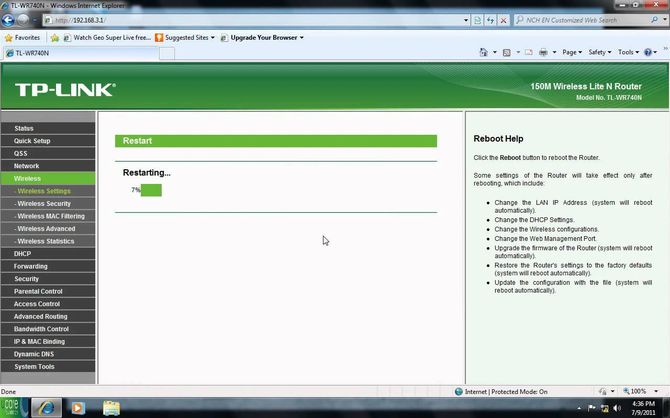The image size is (670, 418).
Task: Open the Status menu item
Action: point(48,128)
